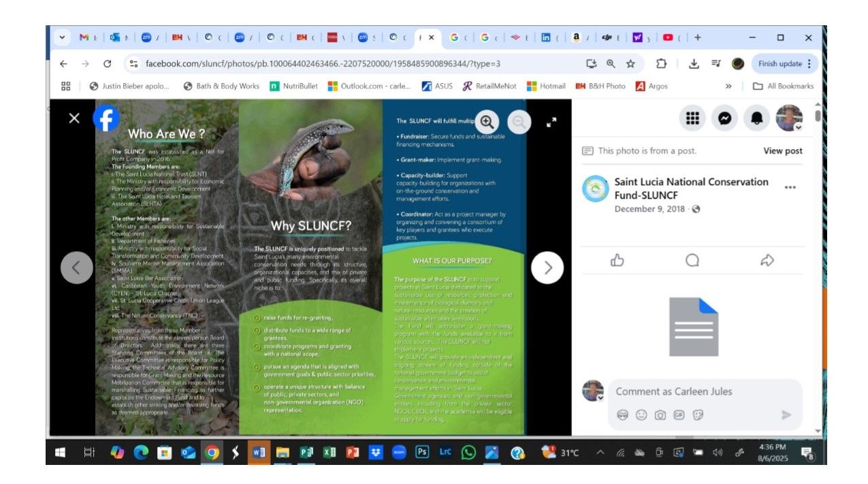Open the B&H Photo bookmark
Image resolution: width=868 pixels, height=484 pixels.
pos(600,86)
